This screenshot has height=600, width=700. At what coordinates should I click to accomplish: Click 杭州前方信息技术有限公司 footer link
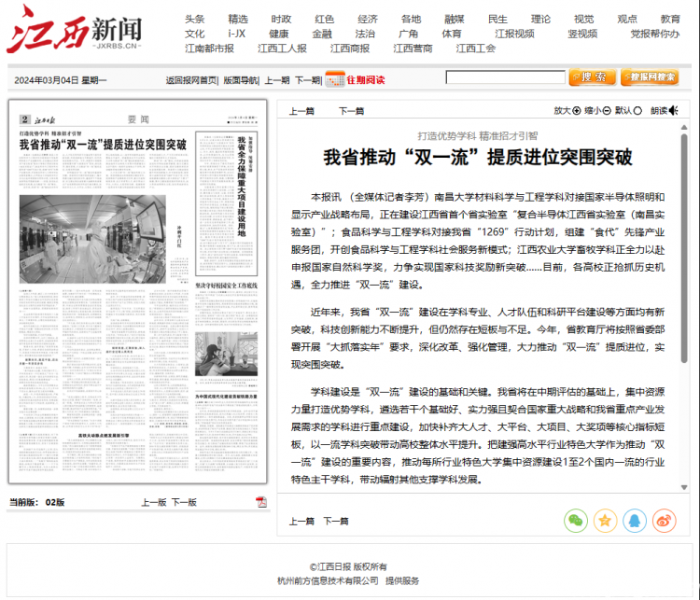[328, 580]
